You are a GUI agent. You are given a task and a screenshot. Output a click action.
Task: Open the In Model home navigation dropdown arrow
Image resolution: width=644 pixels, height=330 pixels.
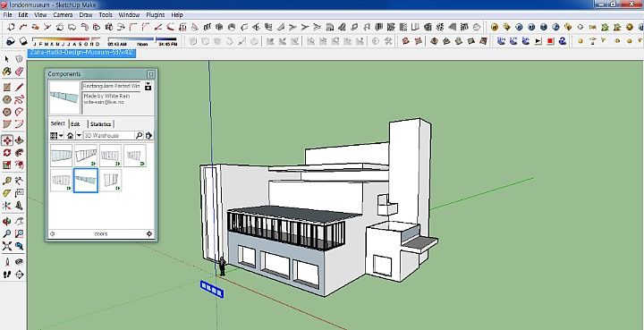tap(79, 135)
